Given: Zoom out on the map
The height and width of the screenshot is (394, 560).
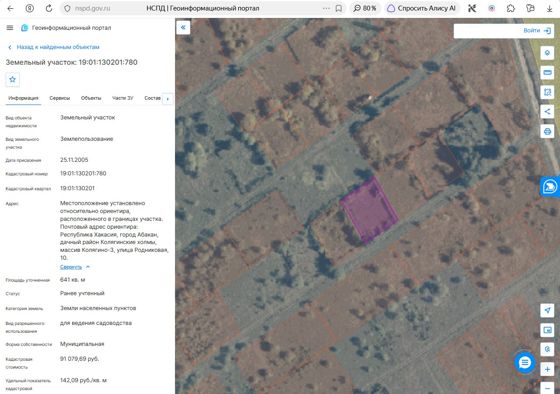Looking at the screenshot, I should [x=547, y=388].
